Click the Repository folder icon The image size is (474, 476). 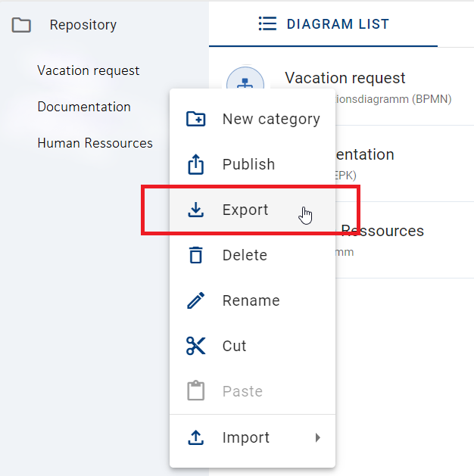coord(21,25)
